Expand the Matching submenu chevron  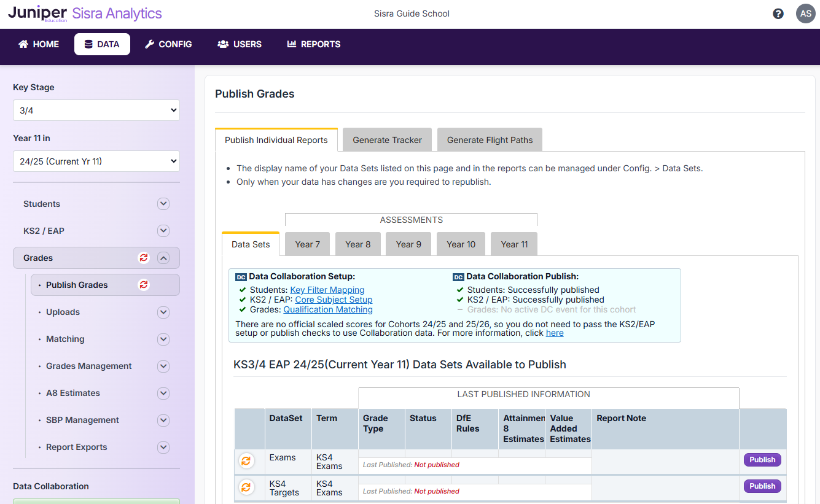tap(163, 339)
